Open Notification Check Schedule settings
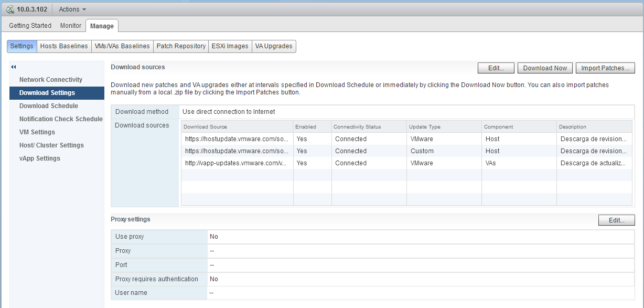This screenshot has height=308, width=644. 61,119
